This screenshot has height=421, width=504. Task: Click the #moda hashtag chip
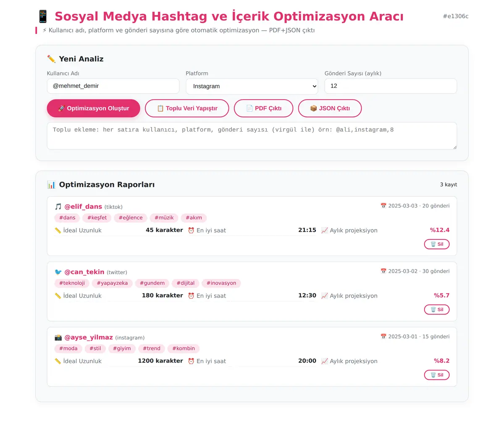[x=68, y=348]
